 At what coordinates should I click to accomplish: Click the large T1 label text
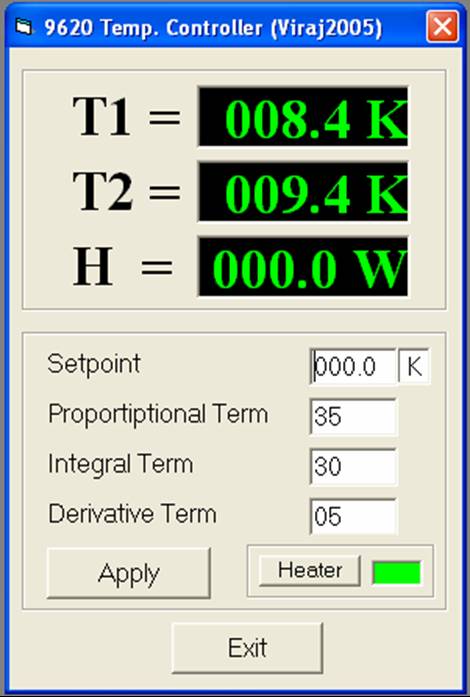pos(102,116)
